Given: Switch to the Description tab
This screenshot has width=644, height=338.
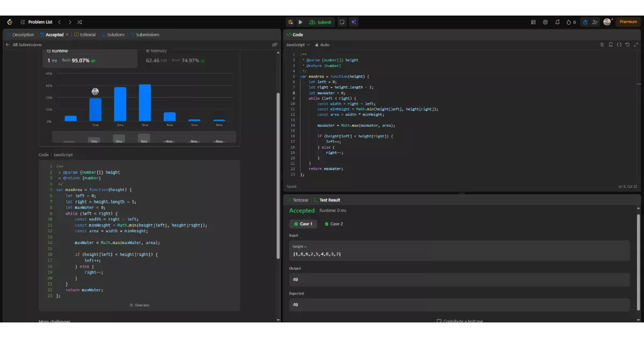Looking at the screenshot, I should pos(20,35).
